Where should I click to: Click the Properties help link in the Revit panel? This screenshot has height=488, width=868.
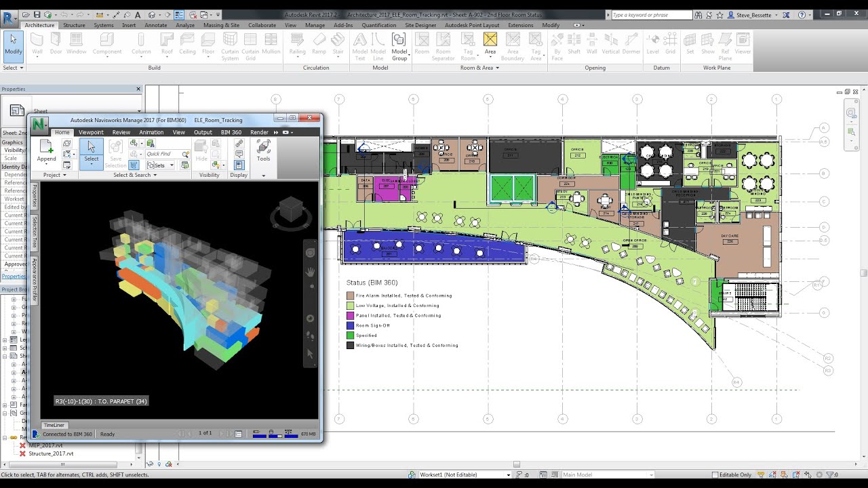13,276
